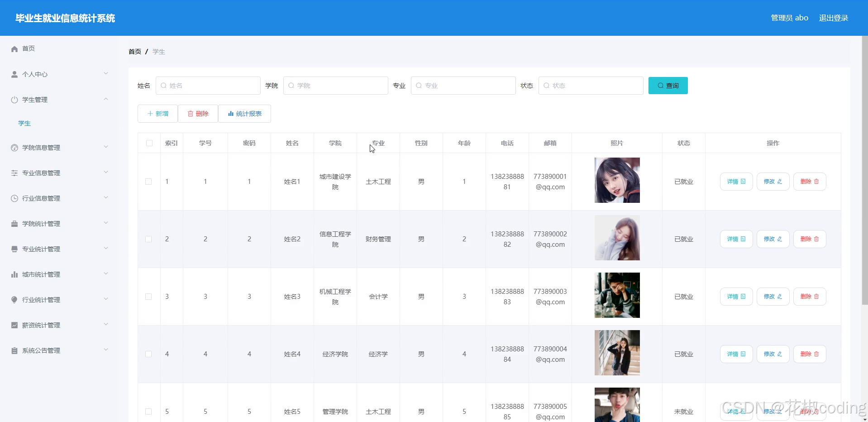Focus the 状态 search input

coord(591,86)
